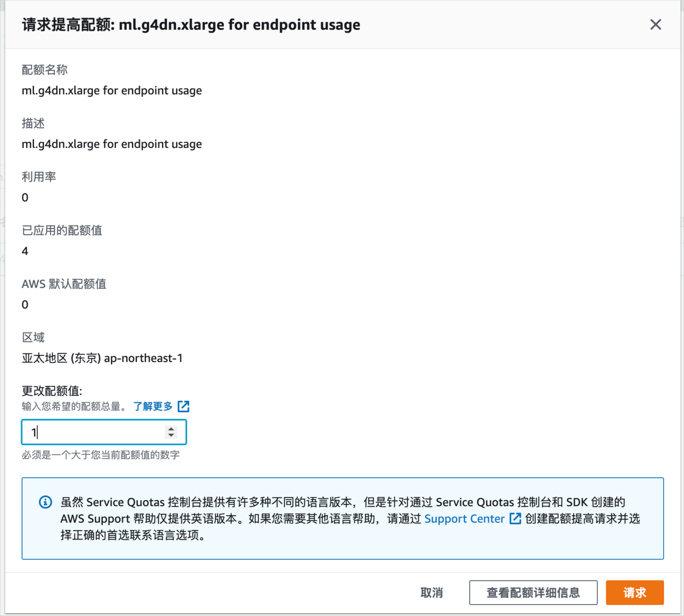
Task: Click the dialog title ml.g4dn.xlarge heading
Action: coord(191,25)
